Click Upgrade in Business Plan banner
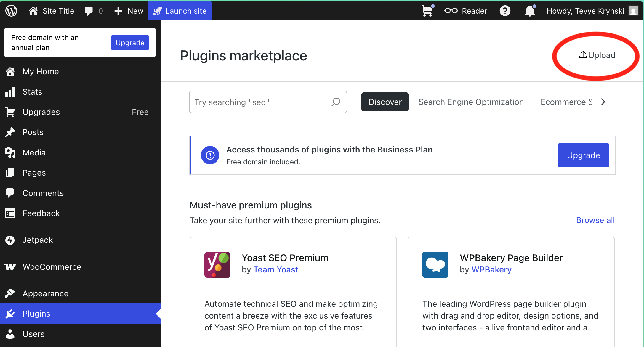Image resolution: width=644 pixels, height=347 pixels. [583, 155]
